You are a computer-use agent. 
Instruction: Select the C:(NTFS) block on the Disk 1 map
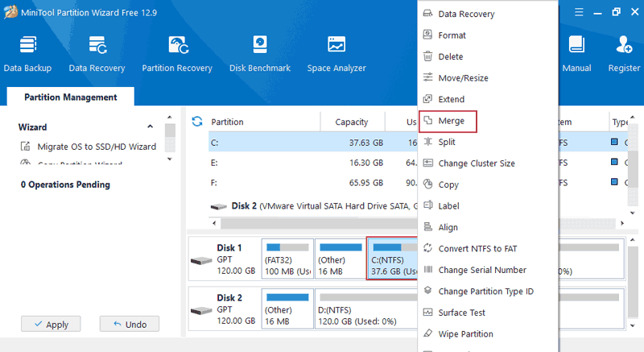(x=391, y=260)
